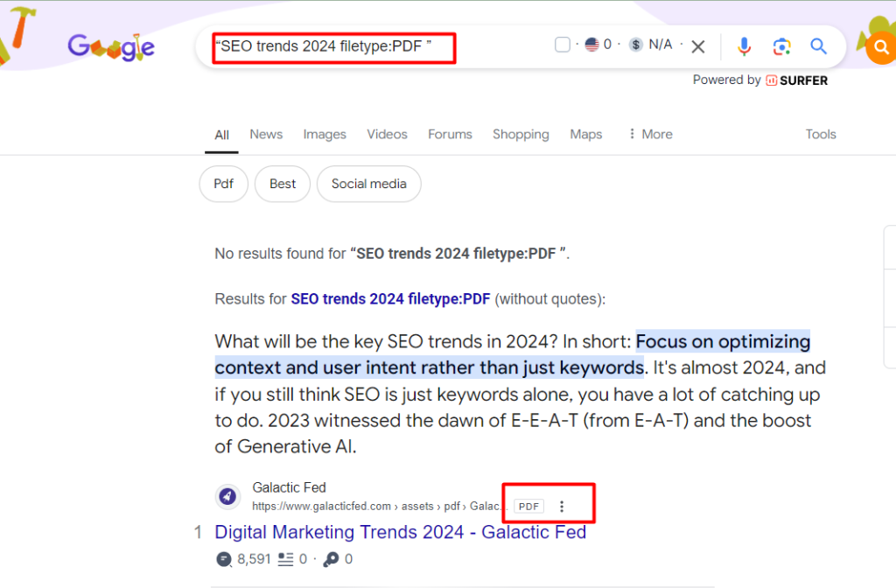Click inside the Google search input field
The height and width of the screenshot is (588, 896).
(x=332, y=46)
